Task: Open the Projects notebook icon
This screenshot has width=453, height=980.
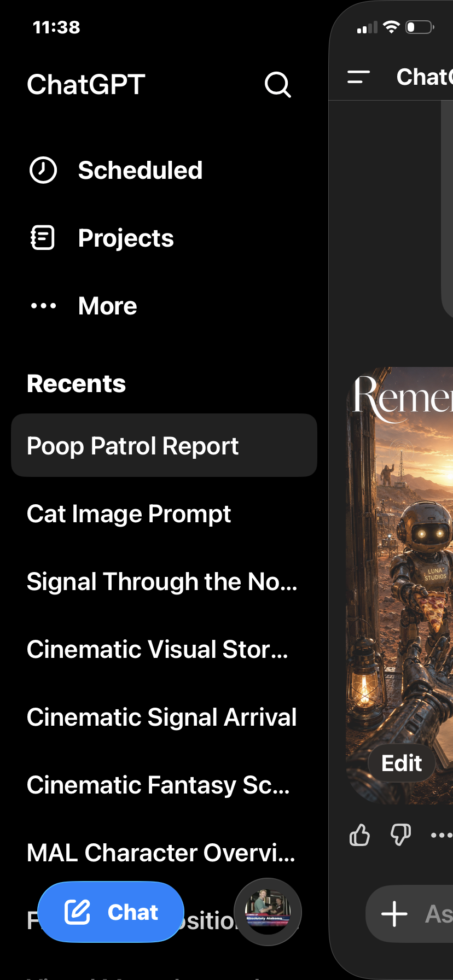Action: [43, 238]
